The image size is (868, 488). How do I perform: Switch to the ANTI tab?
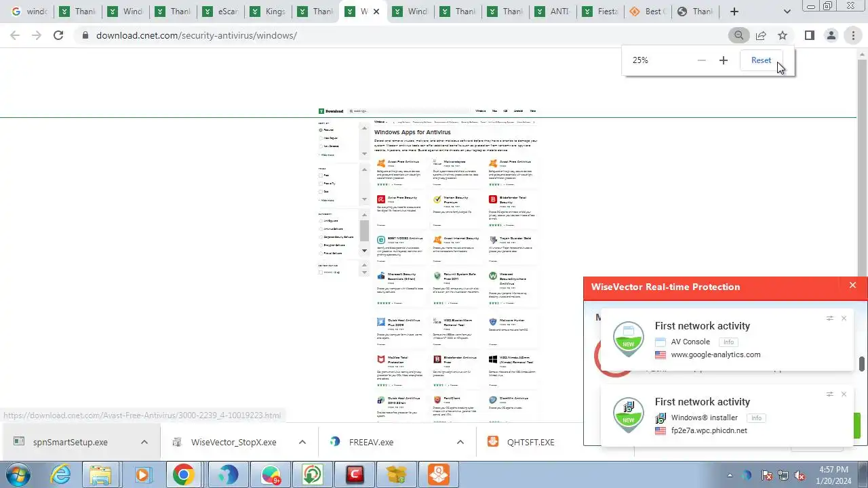pyautogui.click(x=553, y=12)
